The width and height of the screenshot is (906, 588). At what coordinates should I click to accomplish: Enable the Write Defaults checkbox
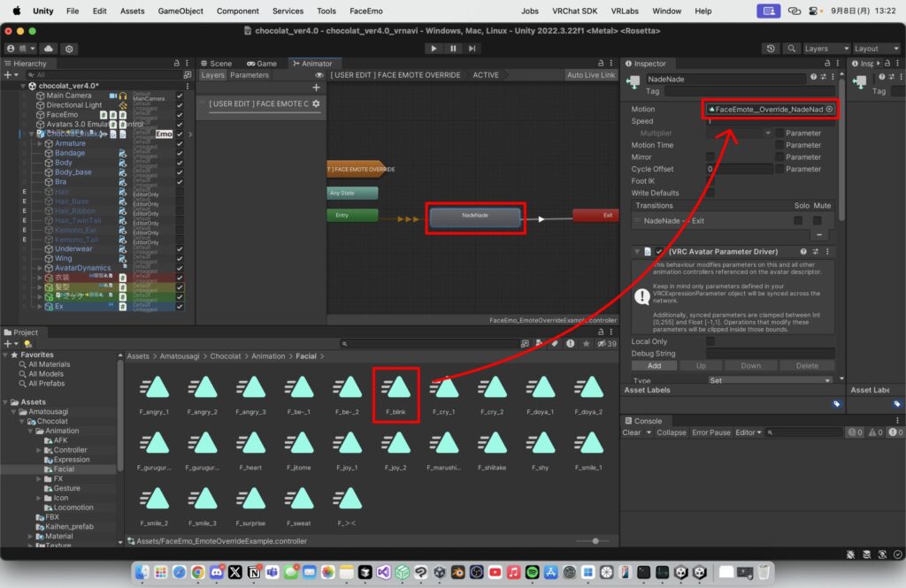710,193
